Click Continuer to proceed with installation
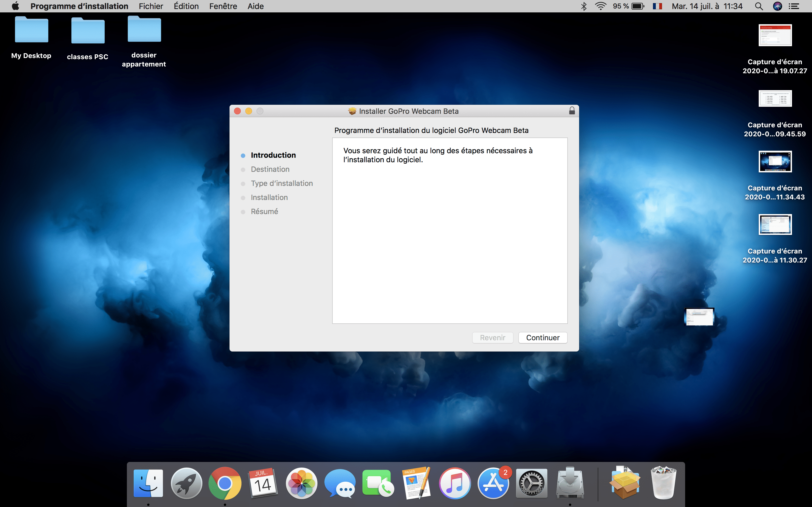812x507 pixels. coord(542,338)
